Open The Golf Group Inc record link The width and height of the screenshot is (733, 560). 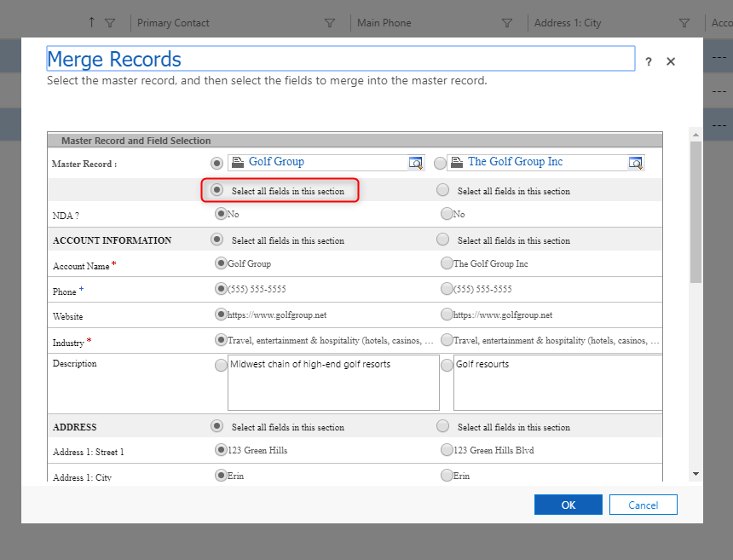(515, 161)
